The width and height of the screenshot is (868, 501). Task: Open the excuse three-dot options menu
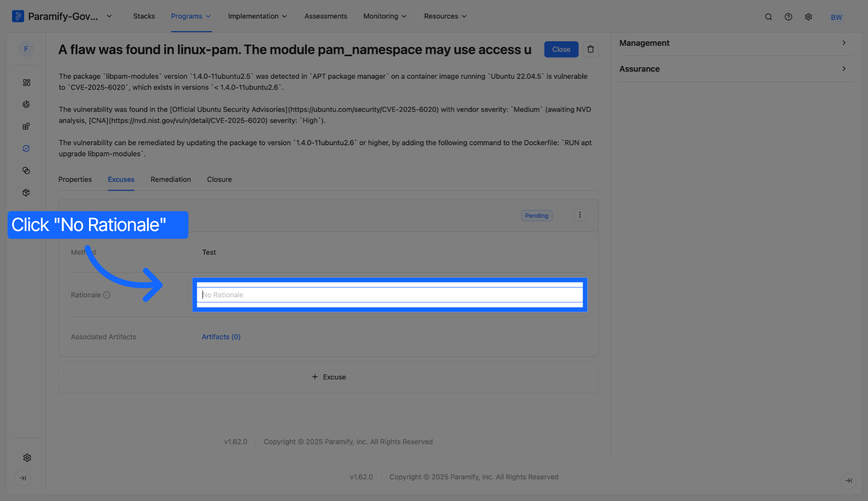pos(580,215)
